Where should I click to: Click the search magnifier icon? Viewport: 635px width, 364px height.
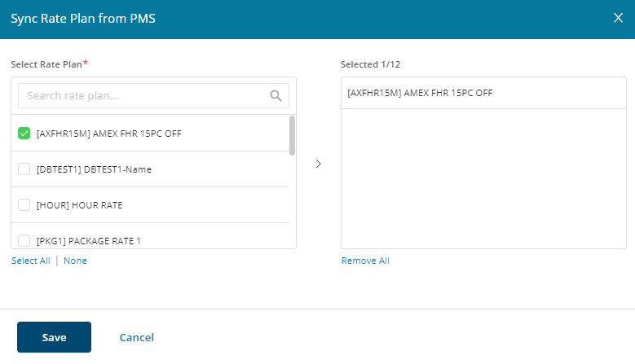click(276, 96)
